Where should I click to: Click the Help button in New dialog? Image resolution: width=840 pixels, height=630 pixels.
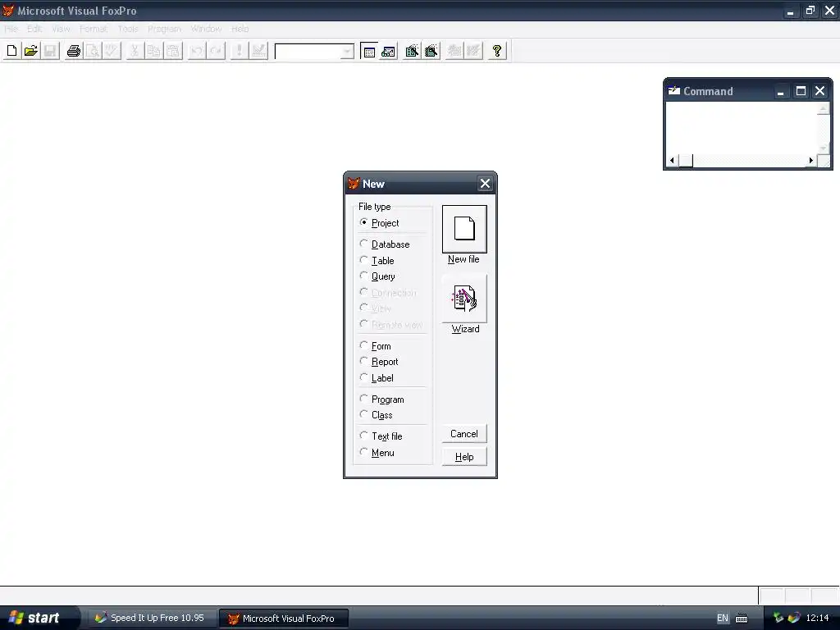(x=464, y=457)
